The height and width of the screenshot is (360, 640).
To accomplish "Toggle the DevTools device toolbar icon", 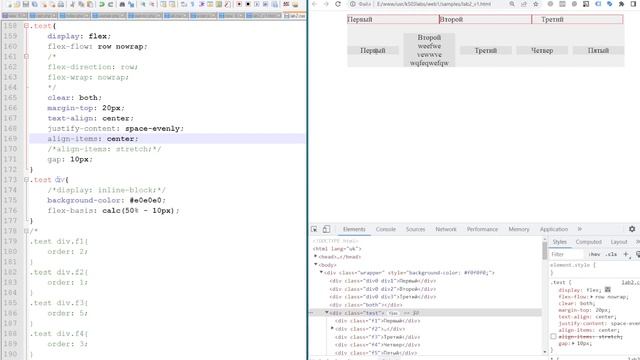I will click(326, 229).
